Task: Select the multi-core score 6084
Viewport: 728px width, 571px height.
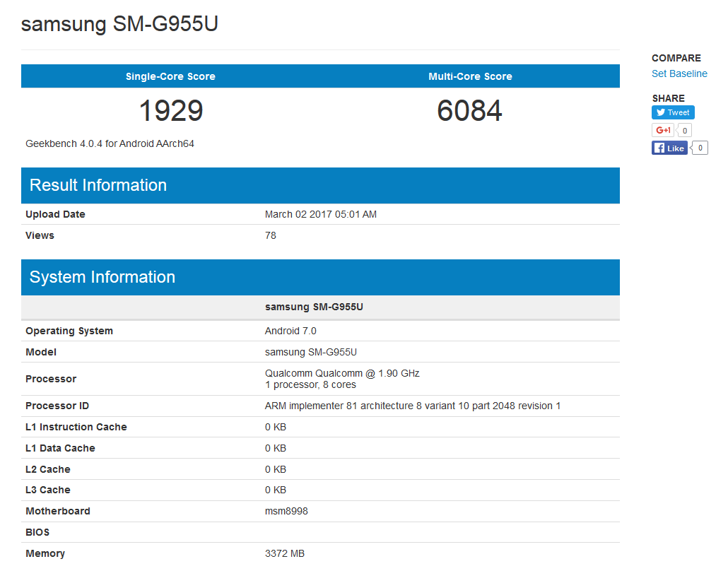Action: tap(469, 111)
